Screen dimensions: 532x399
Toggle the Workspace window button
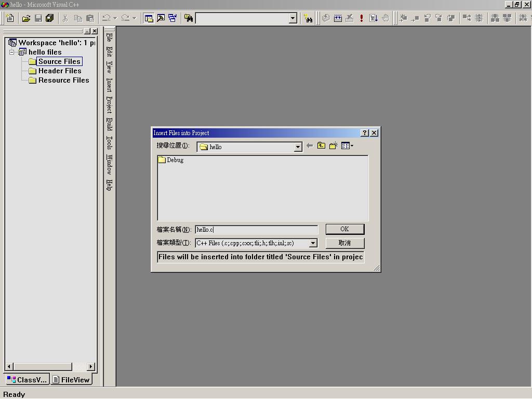149,18
